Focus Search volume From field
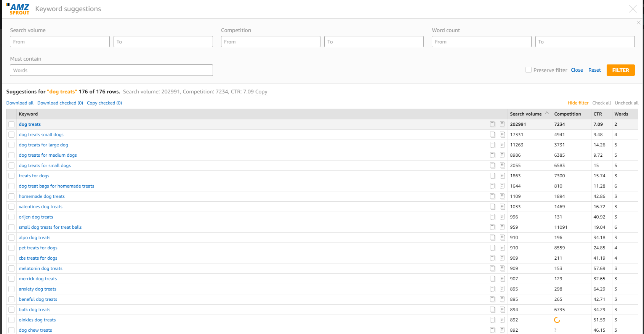The image size is (644, 334). coord(60,42)
